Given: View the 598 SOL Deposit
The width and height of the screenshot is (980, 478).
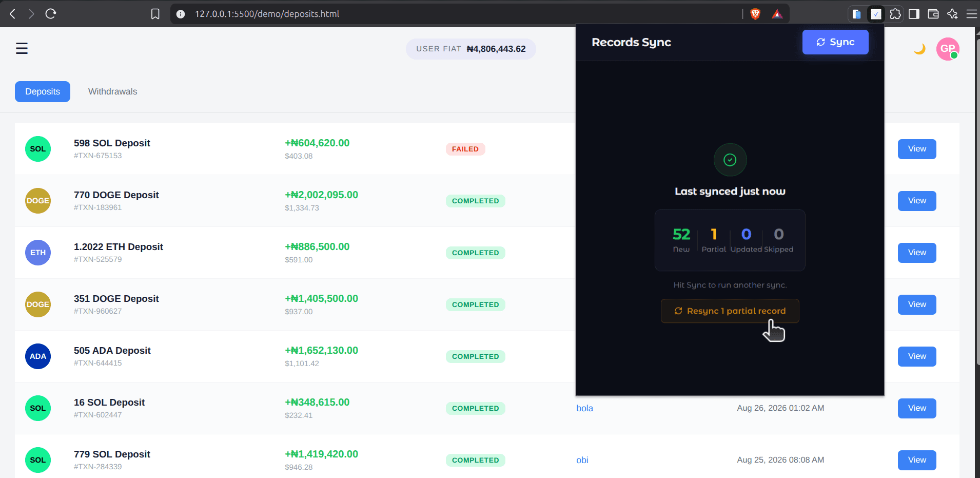Looking at the screenshot, I should (917, 149).
